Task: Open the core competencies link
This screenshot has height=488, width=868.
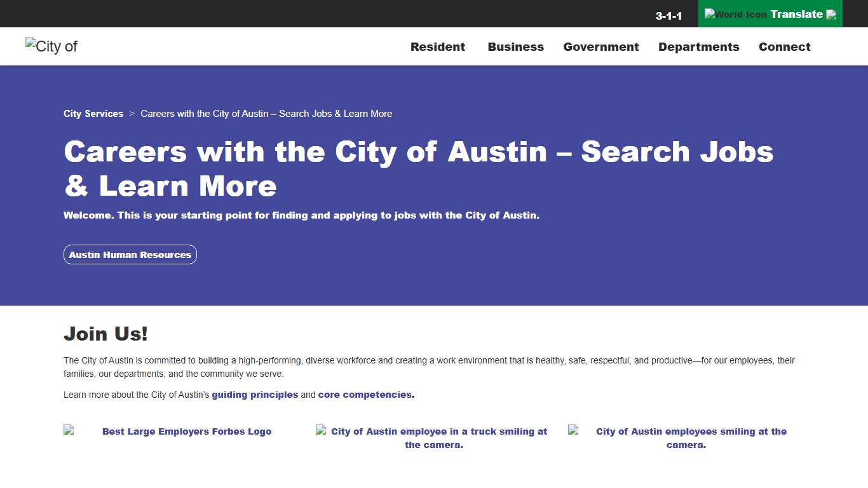Action: coord(365,394)
